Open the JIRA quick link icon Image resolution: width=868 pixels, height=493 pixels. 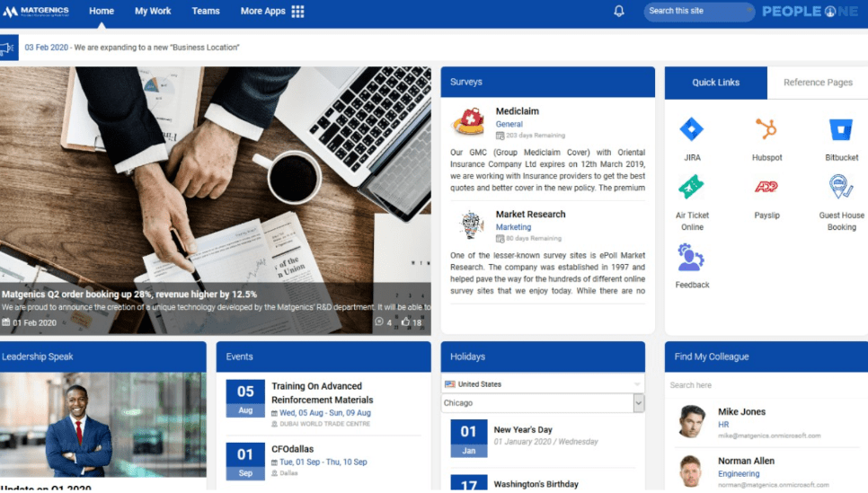(x=691, y=129)
